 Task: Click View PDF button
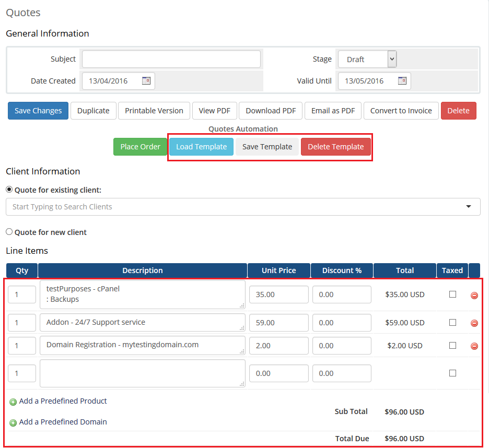point(215,111)
